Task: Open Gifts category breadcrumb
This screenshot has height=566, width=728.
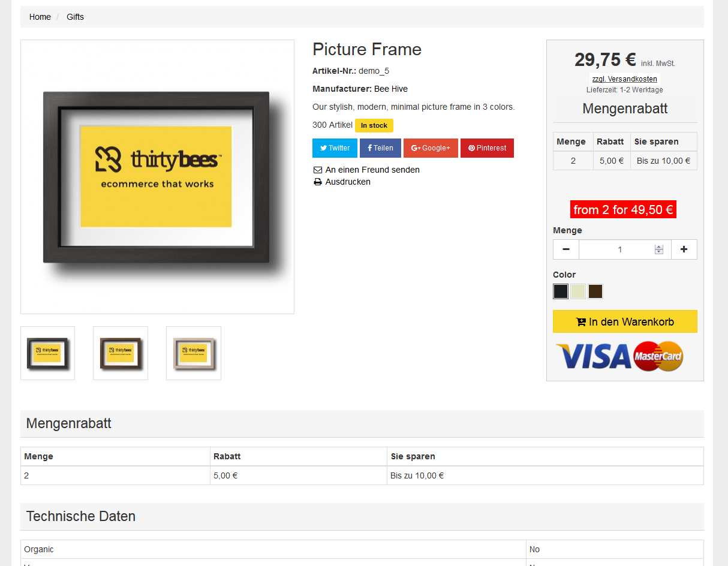Action: tap(75, 17)
